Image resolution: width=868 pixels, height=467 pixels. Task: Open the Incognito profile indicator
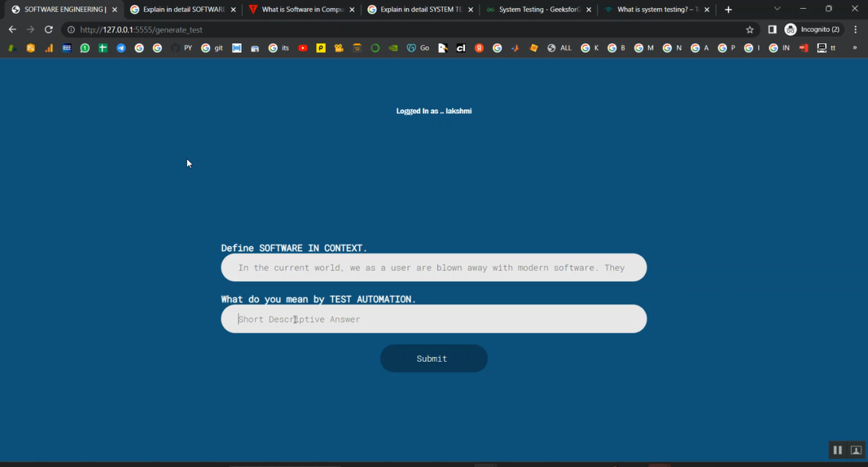click(x=814, y=30)
